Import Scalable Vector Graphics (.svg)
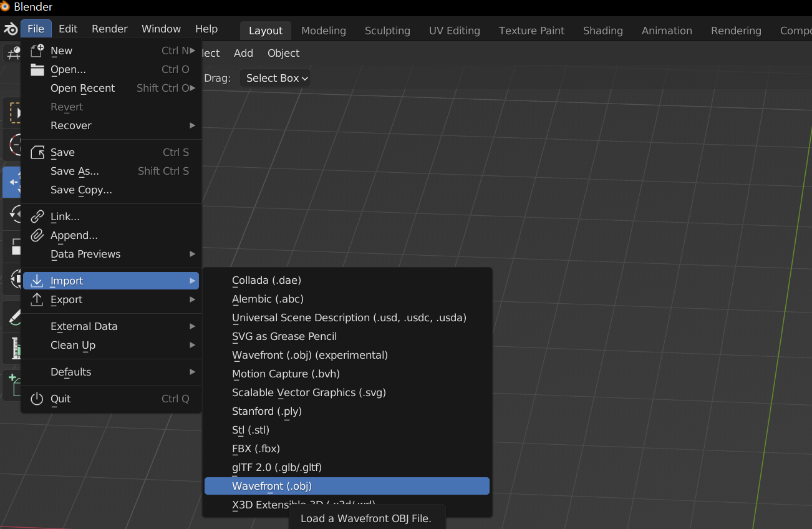The image size is (812, 529). pos(347,392)
